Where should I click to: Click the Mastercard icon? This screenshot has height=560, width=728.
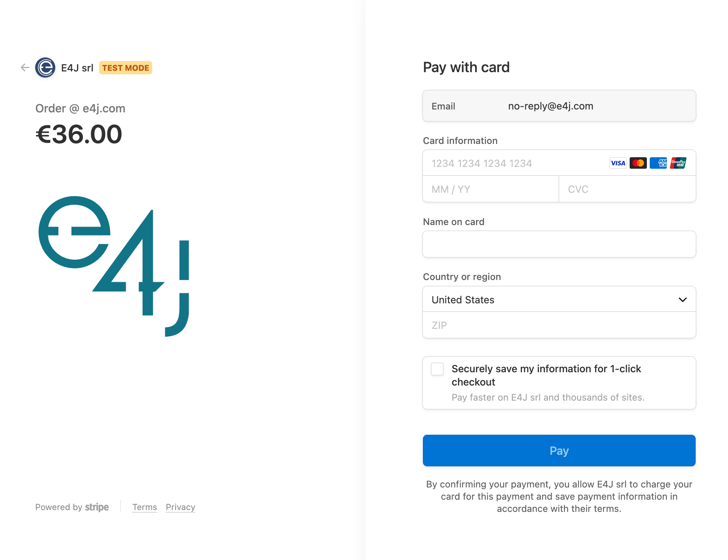click(638, 163)
